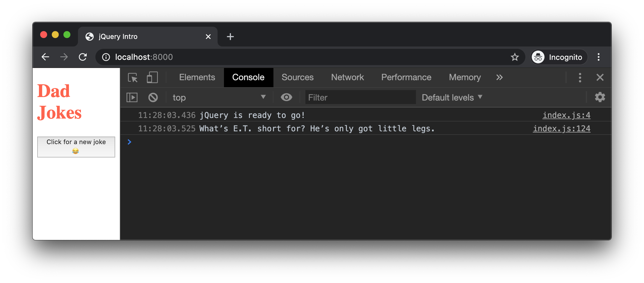Switch to the Elements panel
This screenshot has width=644, height=283.
tap(197, 77)
